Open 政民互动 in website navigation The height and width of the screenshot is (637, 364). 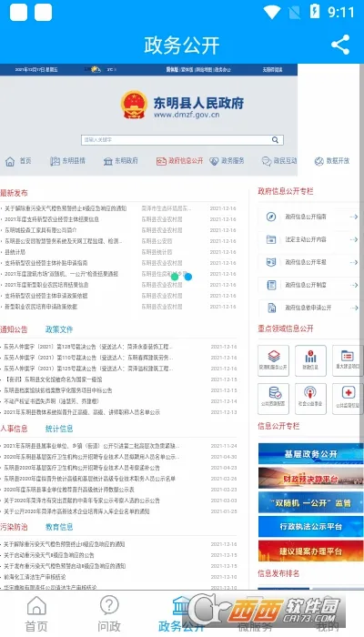279,161
